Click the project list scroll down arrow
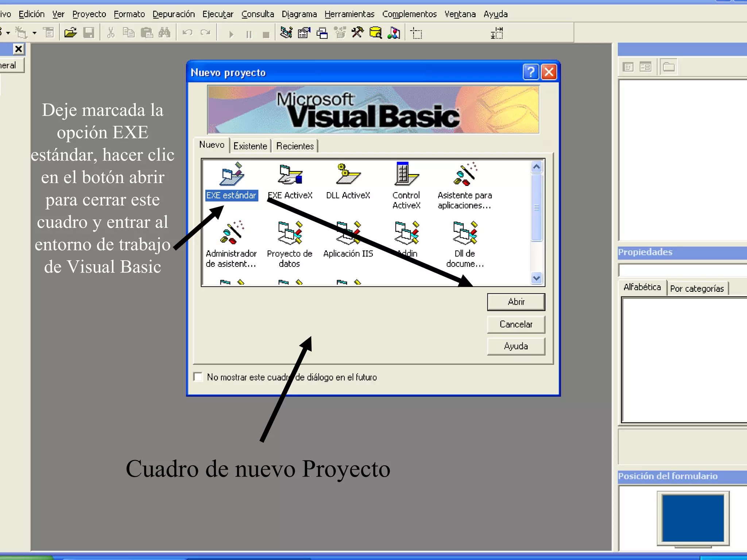This screenshot has height=560, width=747. [x=537, y=278]
